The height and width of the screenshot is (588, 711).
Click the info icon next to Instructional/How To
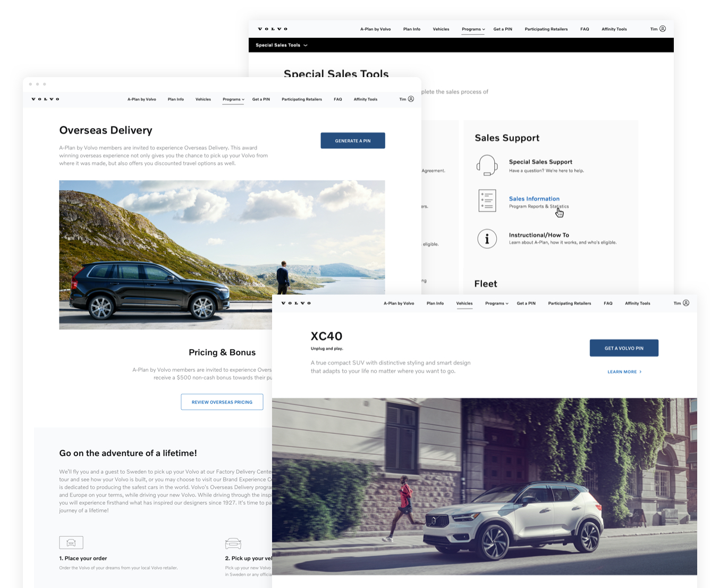[487, 239]
